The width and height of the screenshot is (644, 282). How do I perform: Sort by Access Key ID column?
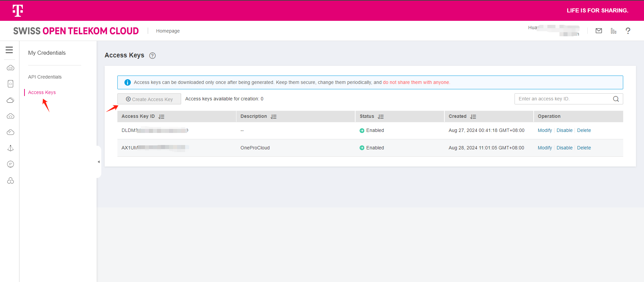[161, 117]
